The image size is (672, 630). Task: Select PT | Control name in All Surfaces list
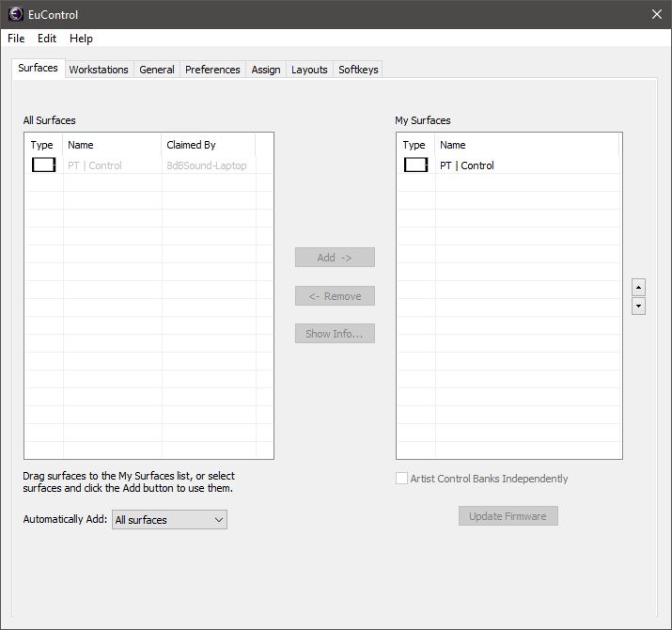click(x=95, y=165)
